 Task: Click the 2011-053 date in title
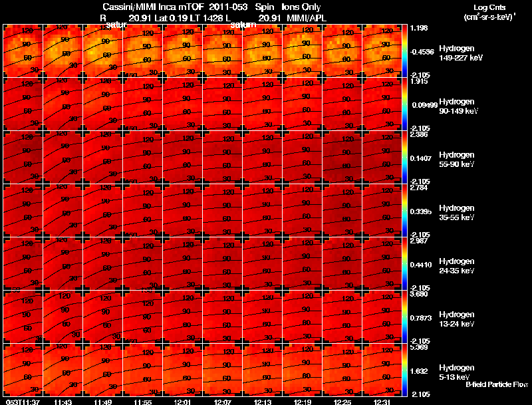pos(227,7)
